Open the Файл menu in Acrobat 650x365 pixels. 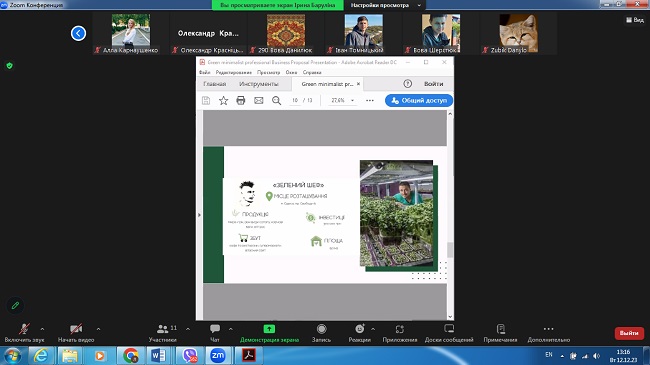click(204, 72)
